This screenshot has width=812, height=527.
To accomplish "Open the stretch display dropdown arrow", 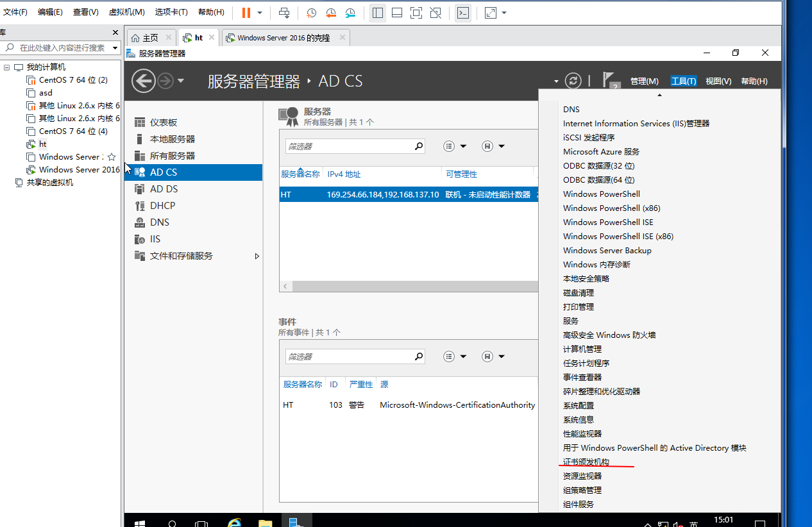I will click(x=504, y=13).
